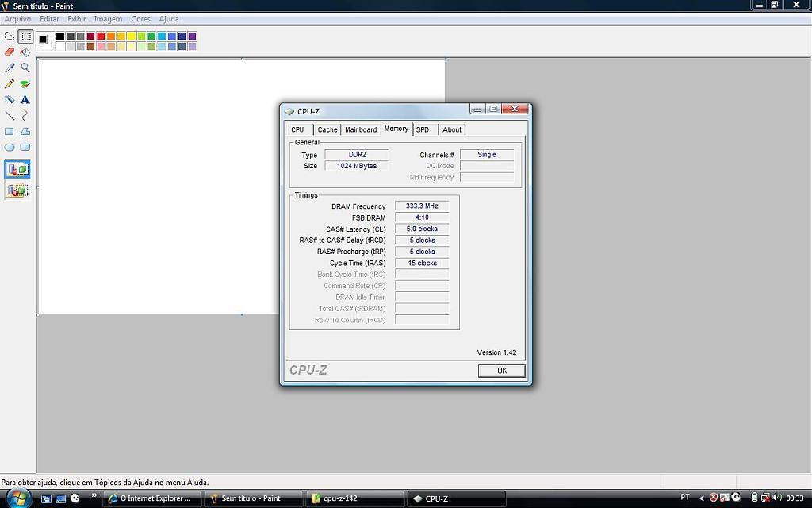Click the foreground color box in Paint
812x508 pixels.
point(43,39)
